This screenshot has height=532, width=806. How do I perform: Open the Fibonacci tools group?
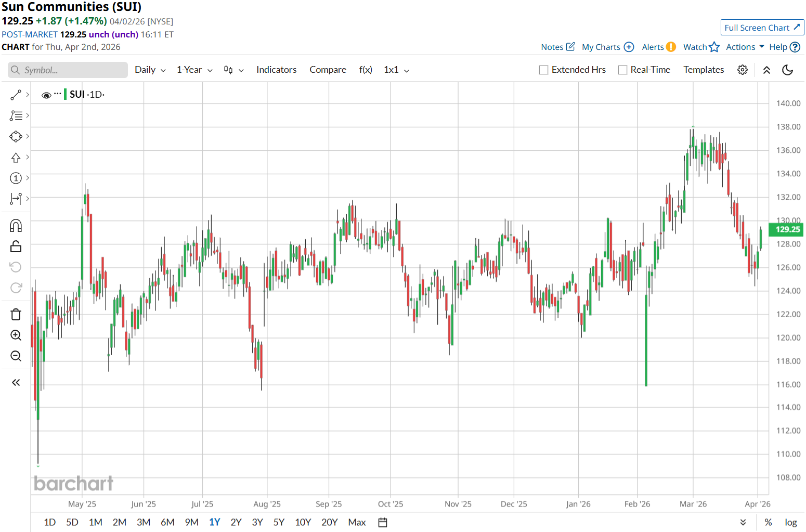click(16, 115)
